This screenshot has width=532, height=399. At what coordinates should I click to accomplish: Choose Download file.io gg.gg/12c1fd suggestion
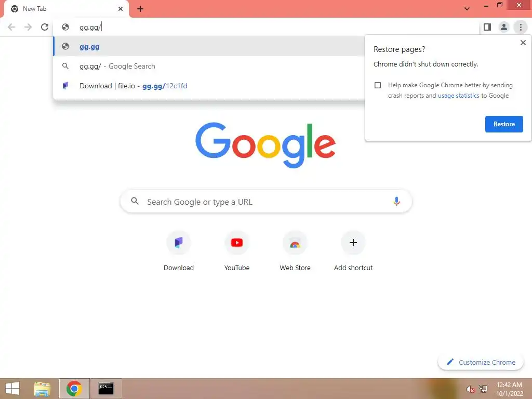[x=209, y=86]
